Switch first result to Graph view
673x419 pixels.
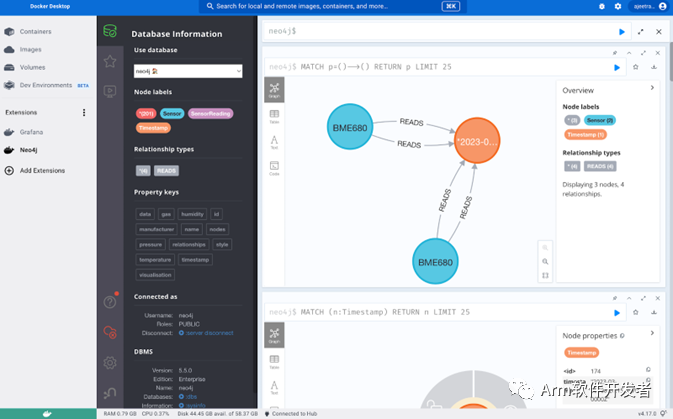274,90
